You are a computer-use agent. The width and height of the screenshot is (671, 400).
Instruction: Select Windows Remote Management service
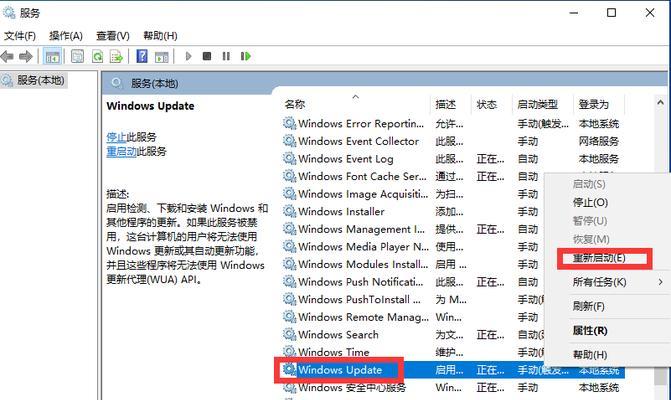[413, 317]
